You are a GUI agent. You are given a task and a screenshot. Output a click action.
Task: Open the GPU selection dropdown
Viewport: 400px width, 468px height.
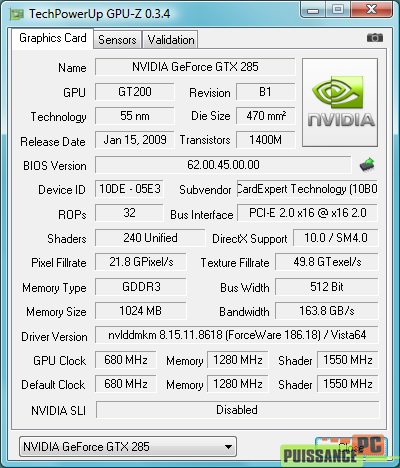coord(128,447)
